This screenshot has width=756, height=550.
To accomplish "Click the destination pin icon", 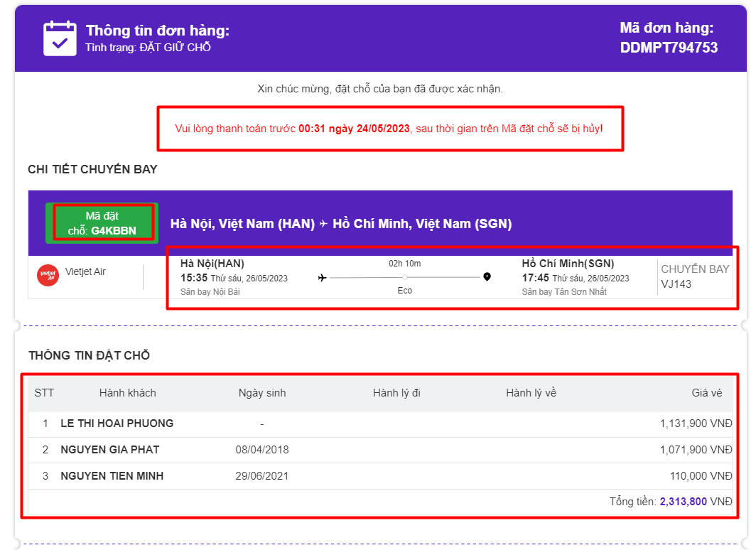I will tap(487, 277).
